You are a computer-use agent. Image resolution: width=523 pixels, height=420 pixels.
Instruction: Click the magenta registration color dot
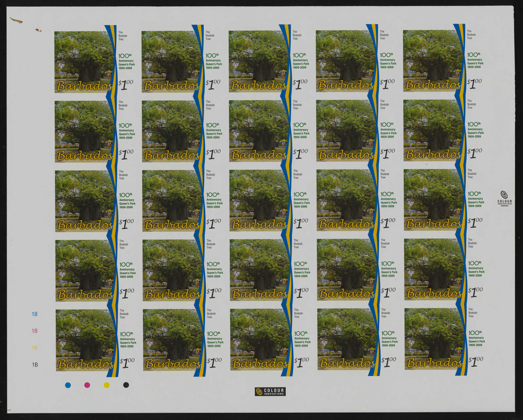[x=87, y=385]
